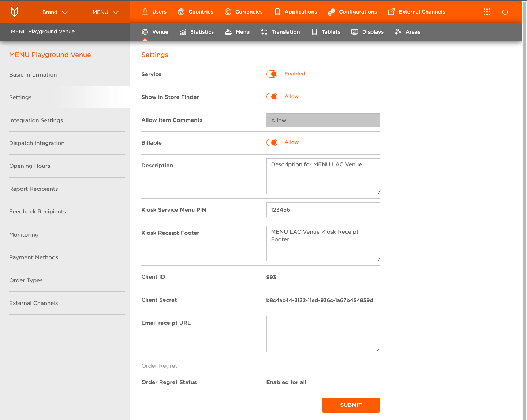Click the Configurations tab label
The height and width of the screenshot is (420, 527).
(358, 12)
